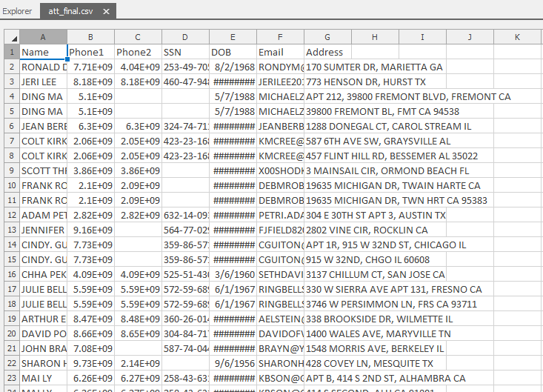
Task: Select column D header
Action: [185, 37]
